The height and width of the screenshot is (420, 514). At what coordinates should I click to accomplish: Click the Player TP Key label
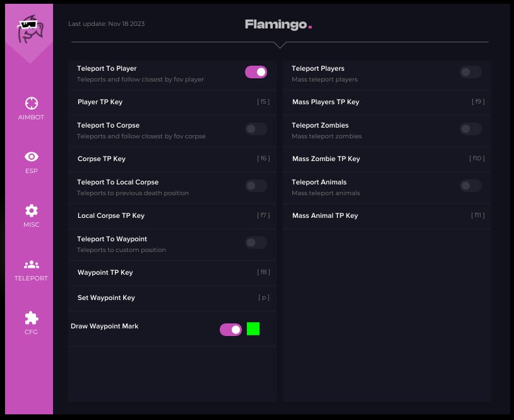click(100, 102)
